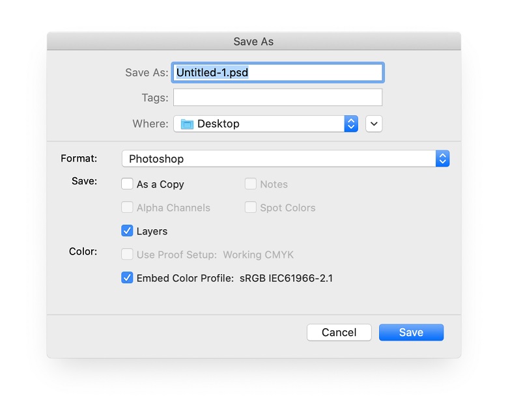The height and width of the screenshot is (420, 508).
Task: Click the Layers checkbox label text
Action: pyautogui.click(x=152, y=231)
